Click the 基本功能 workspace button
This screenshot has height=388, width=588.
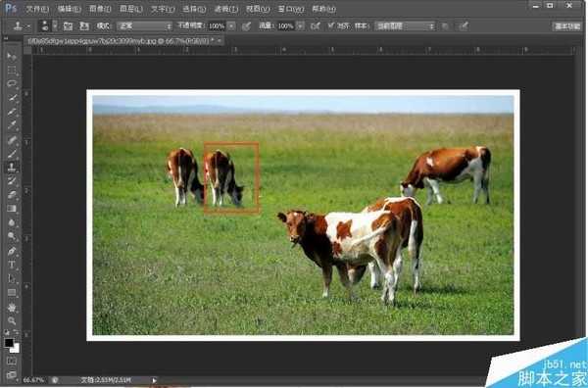click(x=567, y=26)
